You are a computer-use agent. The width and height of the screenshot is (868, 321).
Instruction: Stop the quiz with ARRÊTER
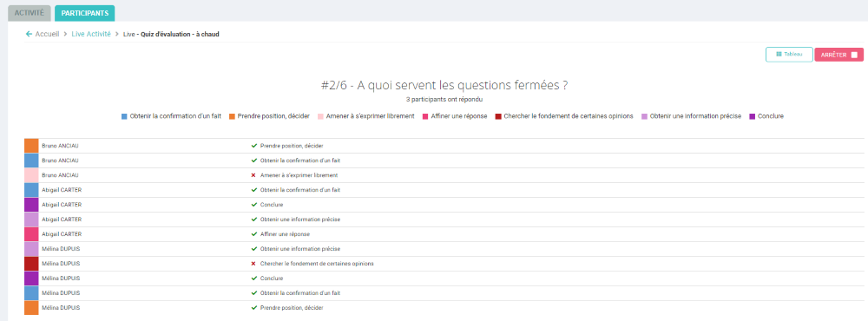[838, 55]
